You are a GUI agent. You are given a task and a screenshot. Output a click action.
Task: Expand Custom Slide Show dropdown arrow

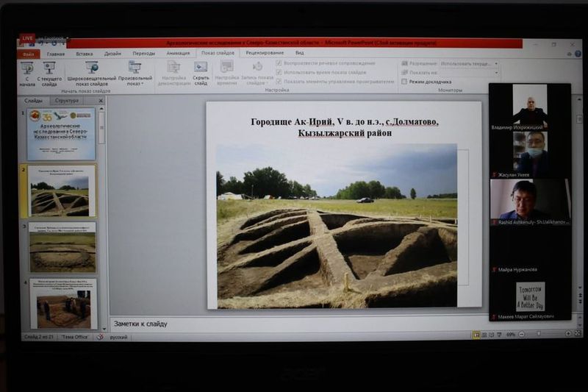coord(143,84)
